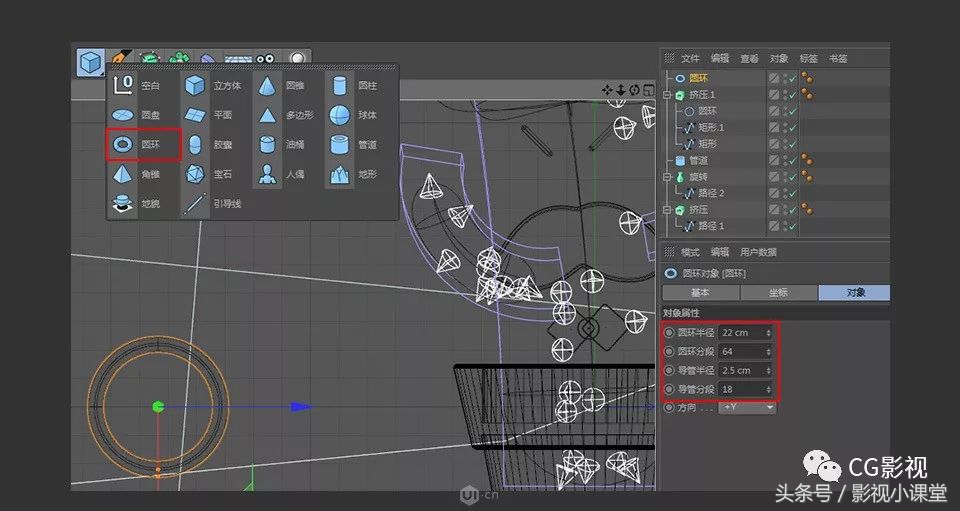The width and height of the screenshot is (960, 511).
Task: Open 标签 menu in object manager
Action: (809, 58)
